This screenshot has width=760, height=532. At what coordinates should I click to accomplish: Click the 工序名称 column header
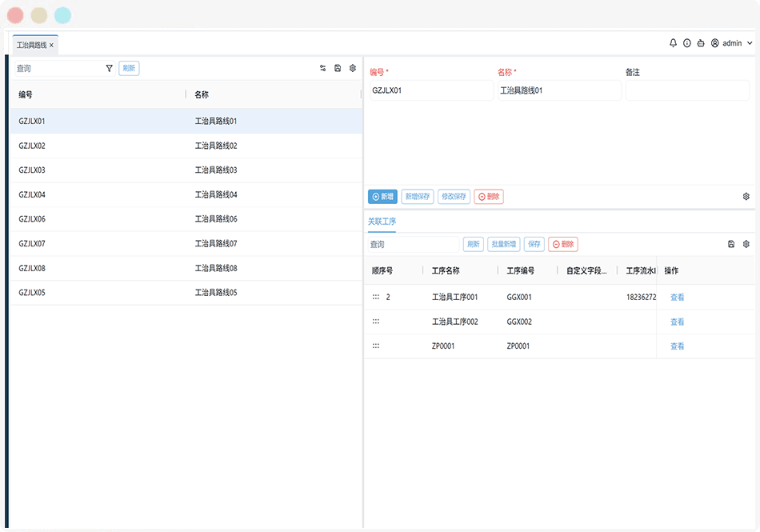tap(446, 271)
